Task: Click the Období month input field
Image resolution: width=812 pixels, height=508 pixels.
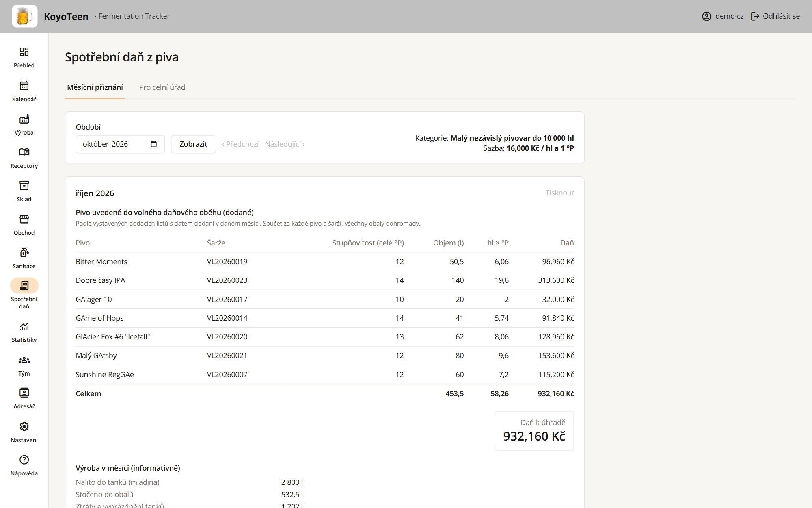Action: [120, 144]
